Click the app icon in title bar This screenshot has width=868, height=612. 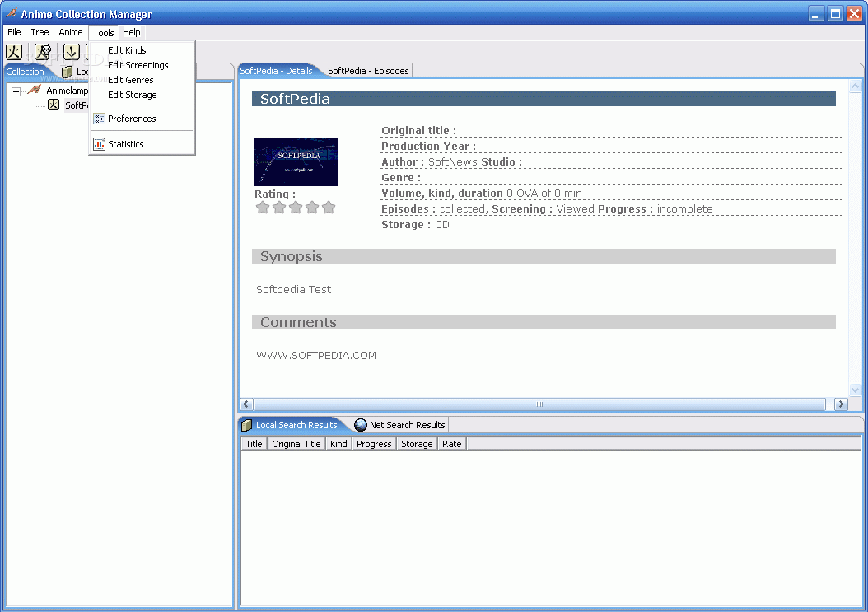click(x=11, y=12)
